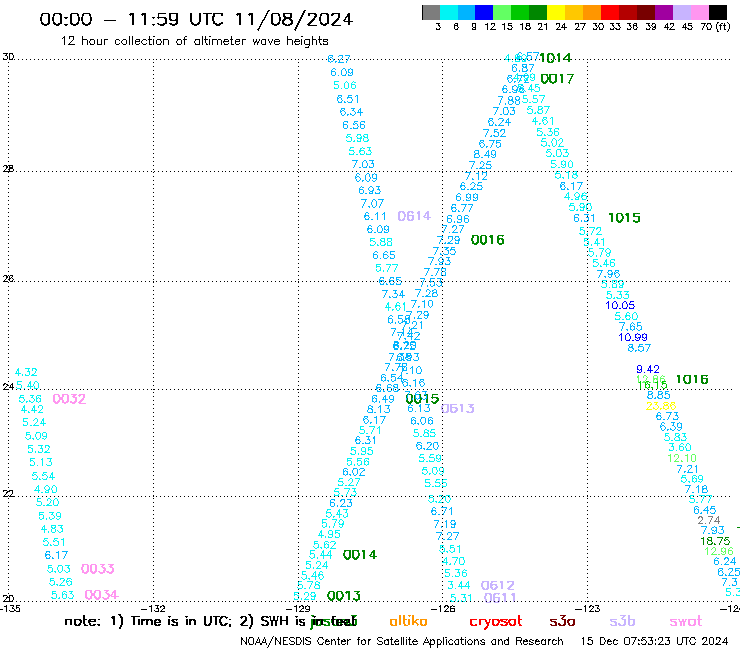Click the time stamp '1014'

(555, 58)
